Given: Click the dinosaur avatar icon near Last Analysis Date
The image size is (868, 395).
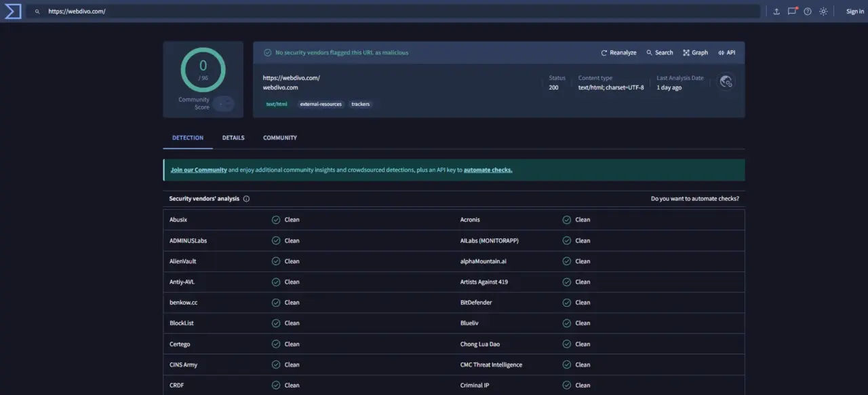Looking at the screenshot, I should pyautogui.click(x=726, y=81).
